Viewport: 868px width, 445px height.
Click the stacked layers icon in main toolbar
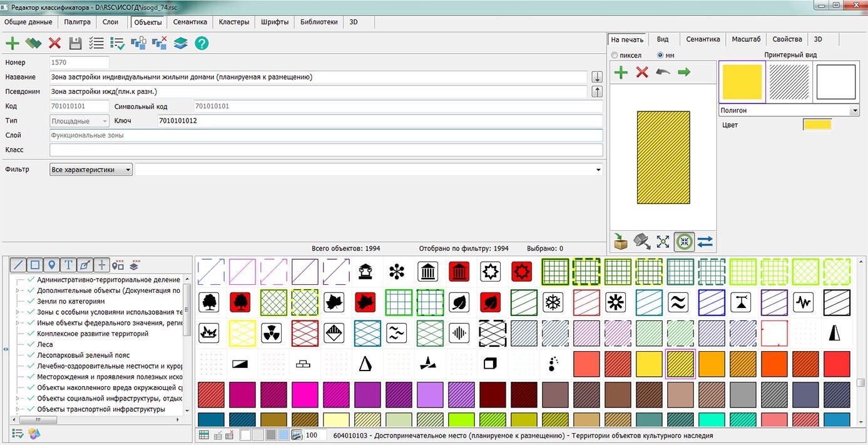[x=180, y=43]
